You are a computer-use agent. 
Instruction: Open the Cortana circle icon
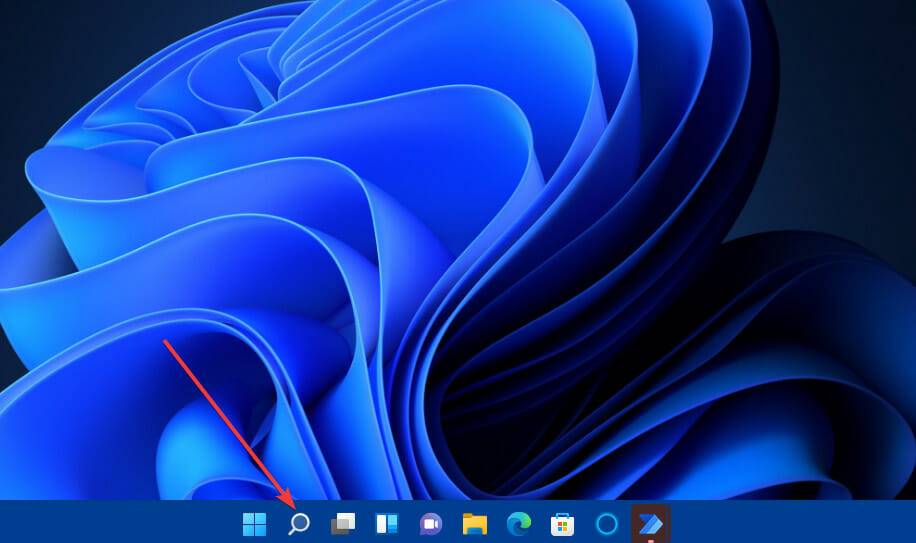point(606,524)
